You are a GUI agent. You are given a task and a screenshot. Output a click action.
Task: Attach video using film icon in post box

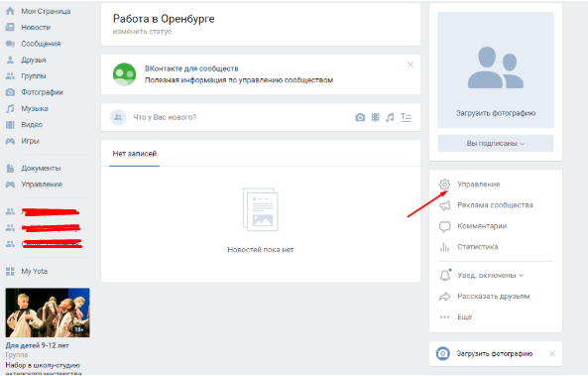tap(376, 117)
